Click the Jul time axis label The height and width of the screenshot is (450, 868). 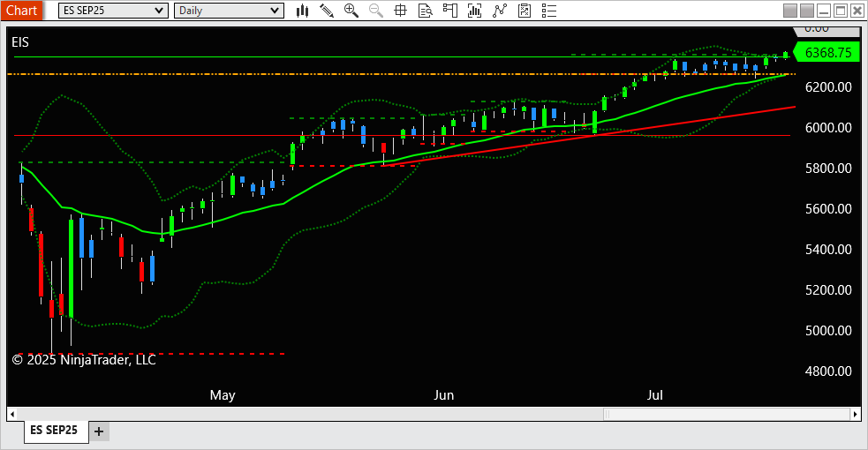[x=655, y=395]
